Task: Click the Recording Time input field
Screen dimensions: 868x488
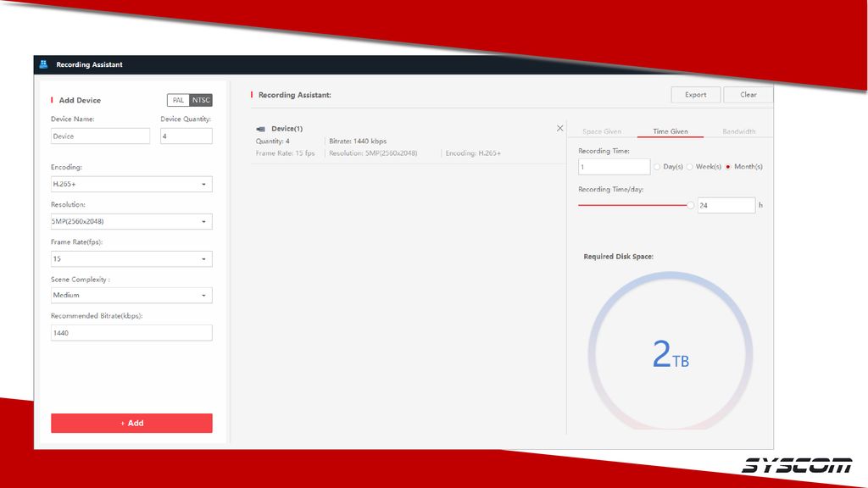Action: pyautogui.click(x=614, y=167)
